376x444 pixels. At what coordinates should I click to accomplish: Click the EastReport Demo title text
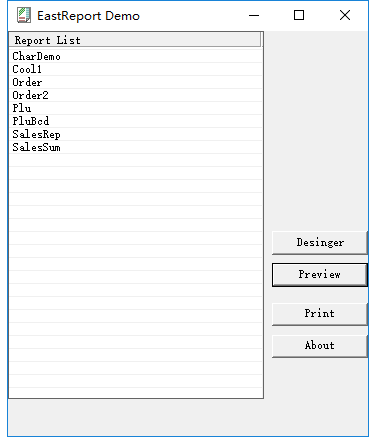click(x=88, y=16)
